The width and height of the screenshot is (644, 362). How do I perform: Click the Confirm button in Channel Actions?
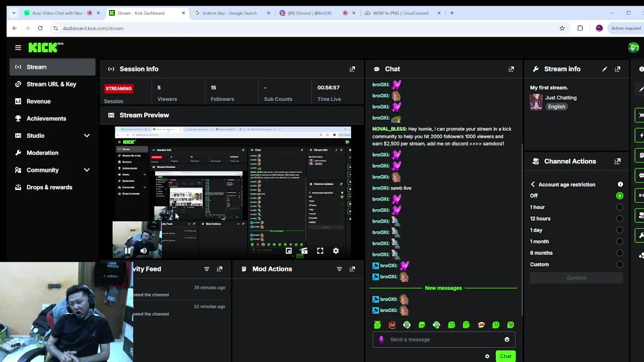point(577,278)
